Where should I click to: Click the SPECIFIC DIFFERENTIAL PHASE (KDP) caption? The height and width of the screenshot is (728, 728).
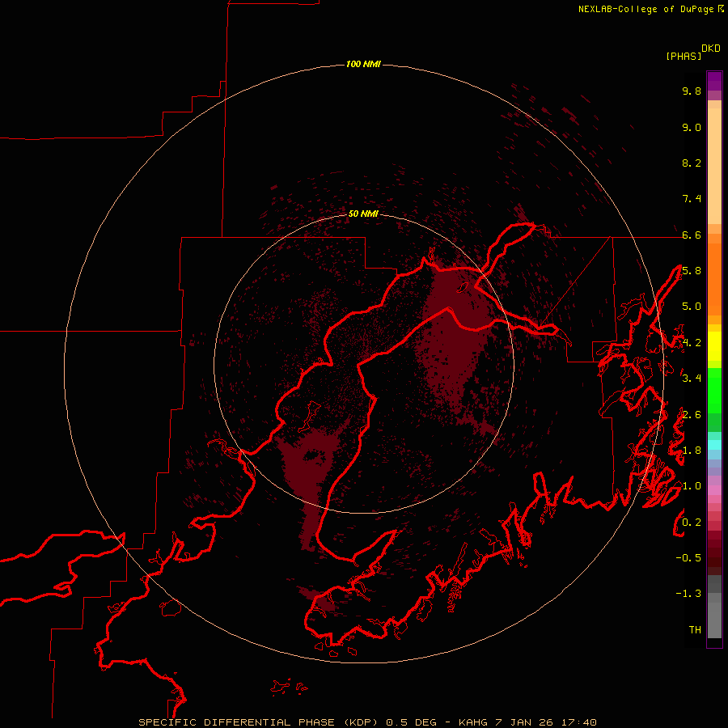tap(259, 722)
